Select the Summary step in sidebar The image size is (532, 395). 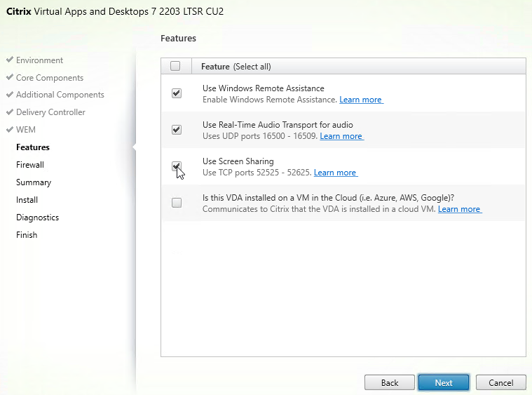tap(34, 182)
